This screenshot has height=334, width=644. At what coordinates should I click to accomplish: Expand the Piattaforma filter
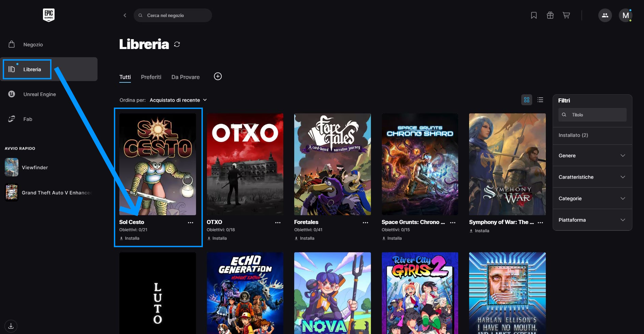[x=592, y=220]
